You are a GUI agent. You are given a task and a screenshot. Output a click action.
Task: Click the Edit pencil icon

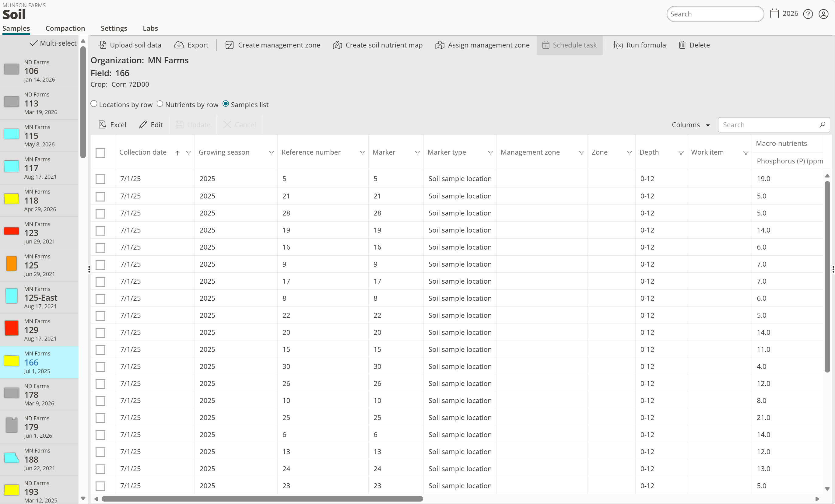click(143, 125)
